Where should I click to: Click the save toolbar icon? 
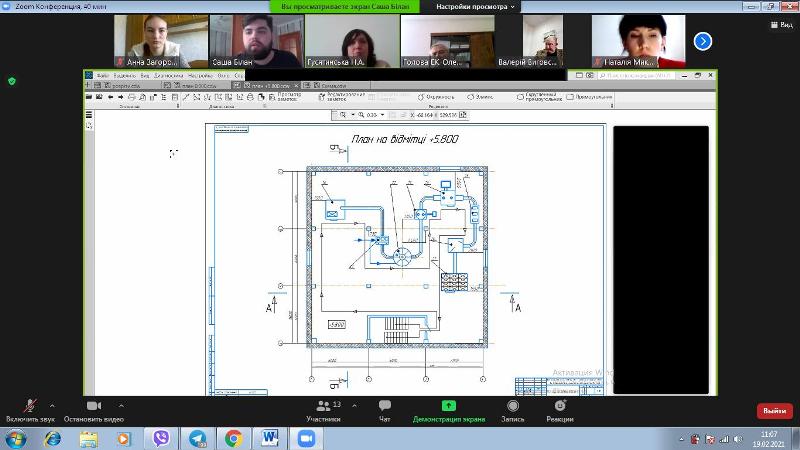[x=98, y=97]
